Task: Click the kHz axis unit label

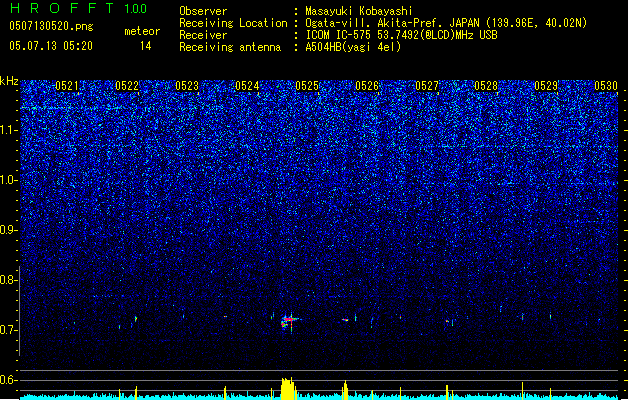Action: [x=9, y=81]
